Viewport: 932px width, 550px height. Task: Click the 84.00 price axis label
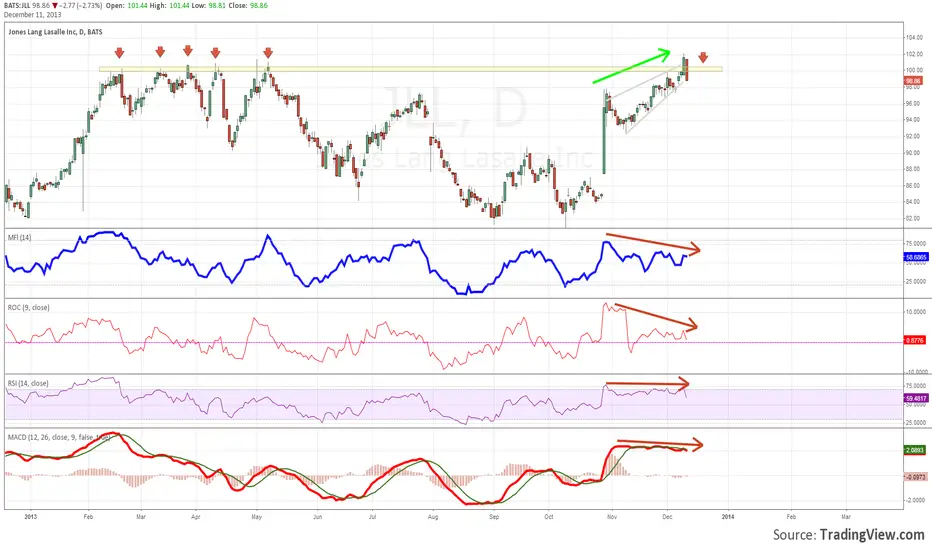914,202
